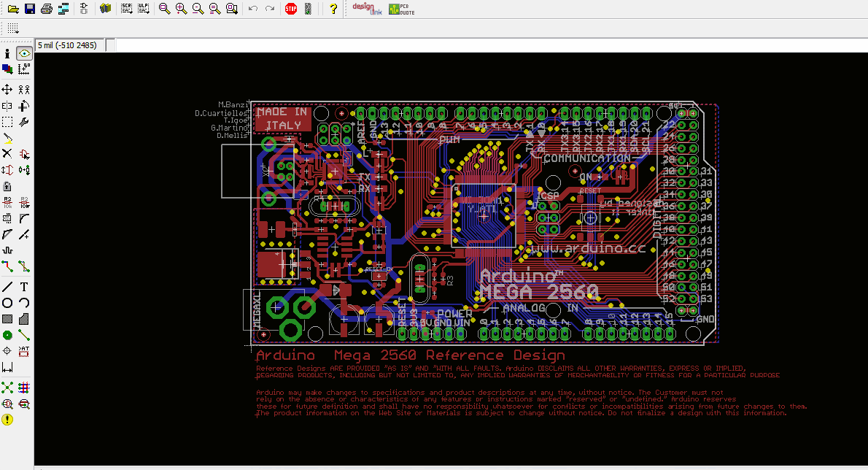Viewport: 868px width, 470px height.
Task: Select the Paste brush tool
Action: (7, 138)
